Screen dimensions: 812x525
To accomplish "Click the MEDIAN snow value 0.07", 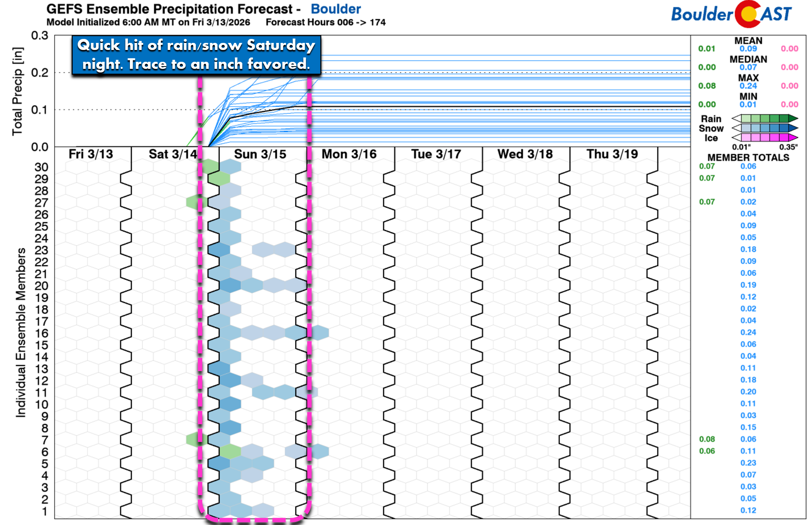I will coord(748,67).
